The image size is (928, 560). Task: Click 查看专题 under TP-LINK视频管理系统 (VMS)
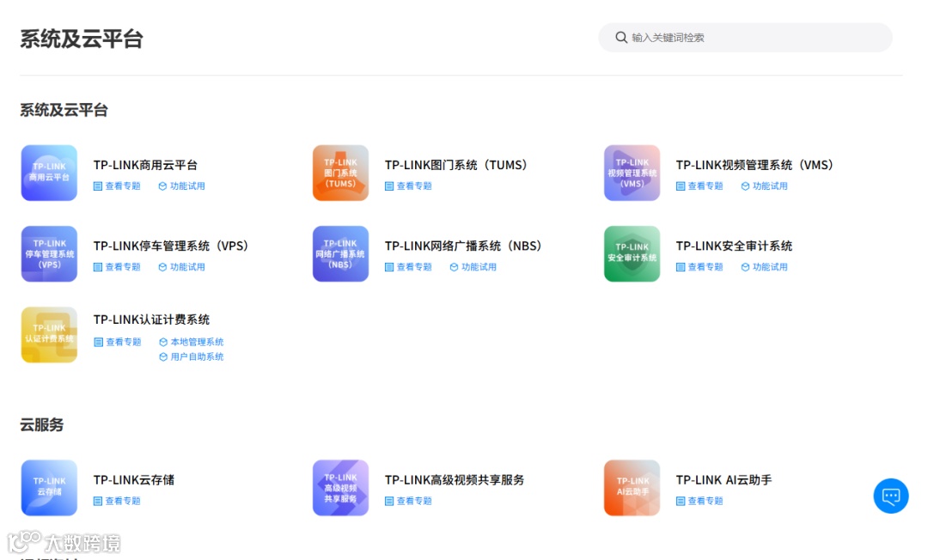click(x=699, y=186)
